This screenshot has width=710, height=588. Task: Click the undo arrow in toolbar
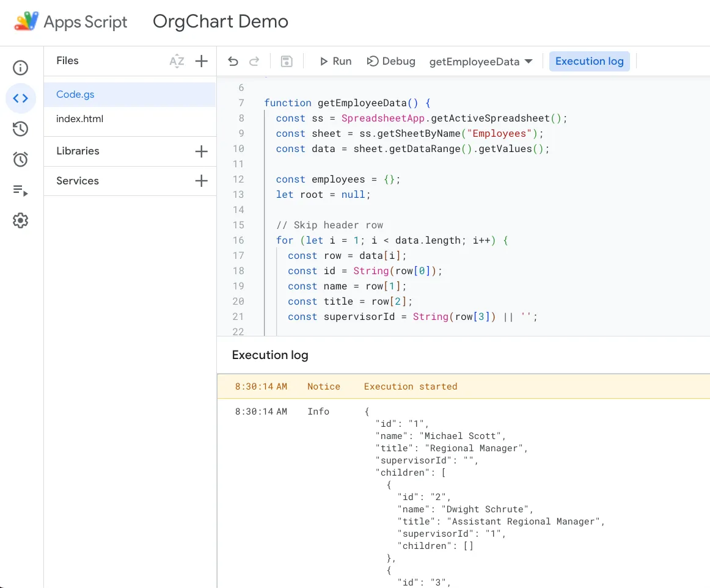point(233,61)
